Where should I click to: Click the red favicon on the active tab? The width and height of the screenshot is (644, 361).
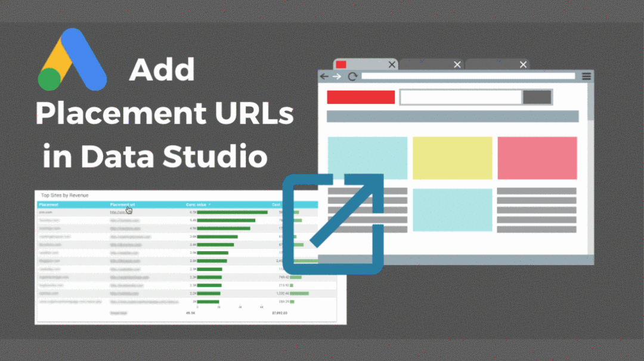click(342, 64)
